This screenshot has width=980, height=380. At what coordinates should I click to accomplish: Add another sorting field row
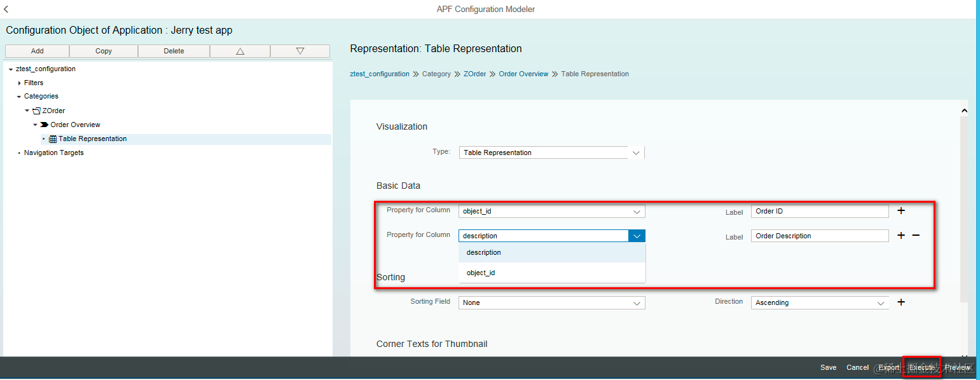click(901, 302)
